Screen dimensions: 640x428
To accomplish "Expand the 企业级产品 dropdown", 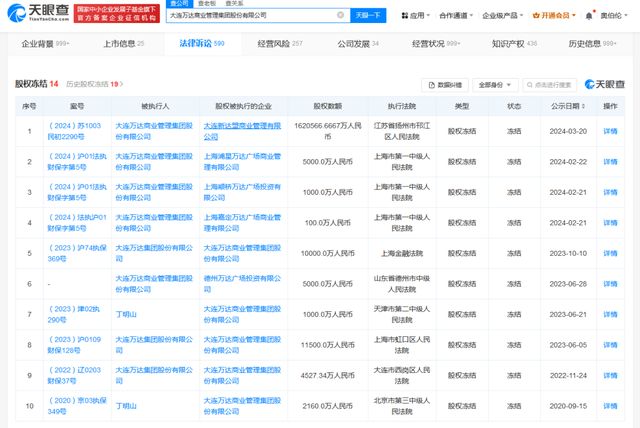I will coord(502,16).
